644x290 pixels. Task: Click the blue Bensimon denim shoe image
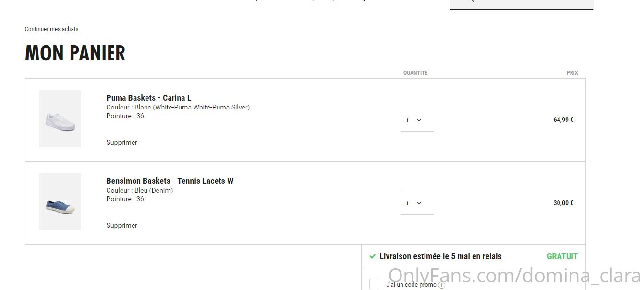[60, 202]
